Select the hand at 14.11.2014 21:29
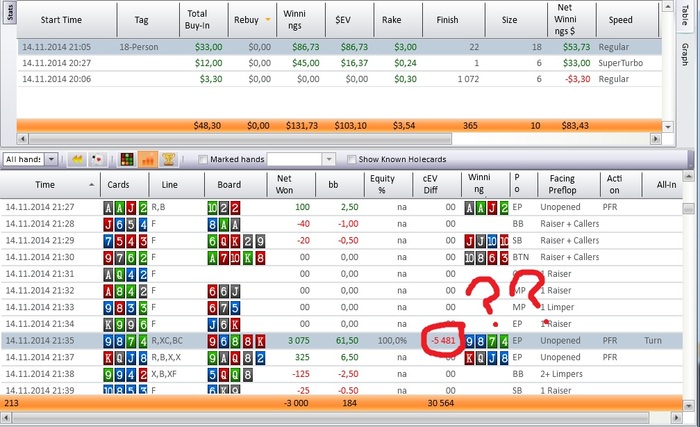 [342, 241]
